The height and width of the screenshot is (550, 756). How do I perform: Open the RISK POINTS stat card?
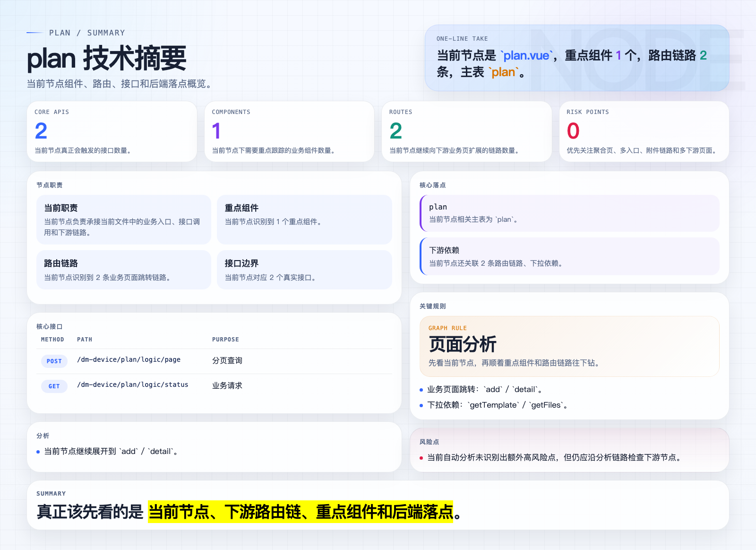pos(644,131)
